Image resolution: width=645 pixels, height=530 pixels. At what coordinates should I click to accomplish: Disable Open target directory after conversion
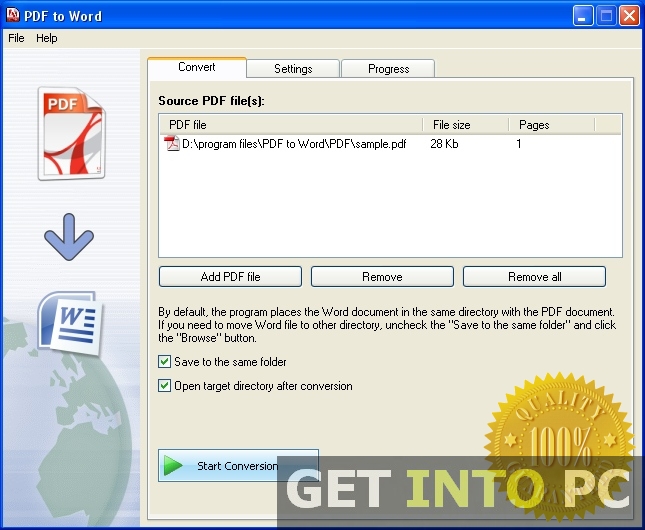pyautogui.click(x=165, y=386)
